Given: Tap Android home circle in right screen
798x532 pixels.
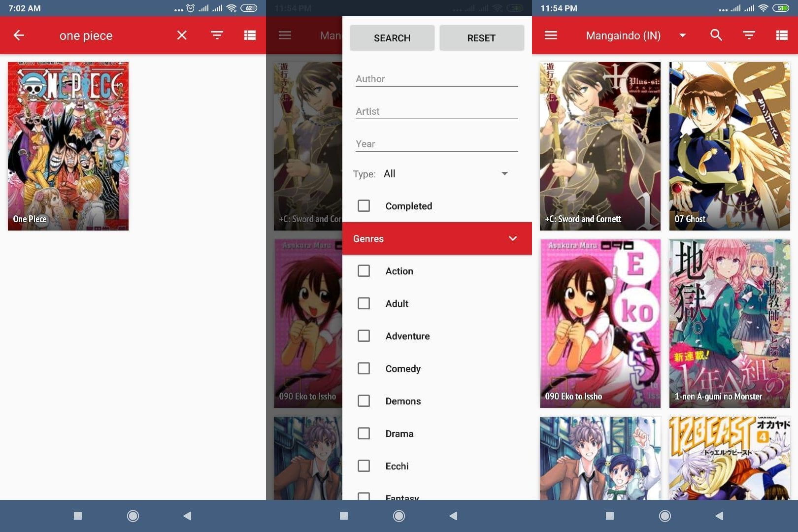Looking at the screenshot, I should tap(665, 516).
